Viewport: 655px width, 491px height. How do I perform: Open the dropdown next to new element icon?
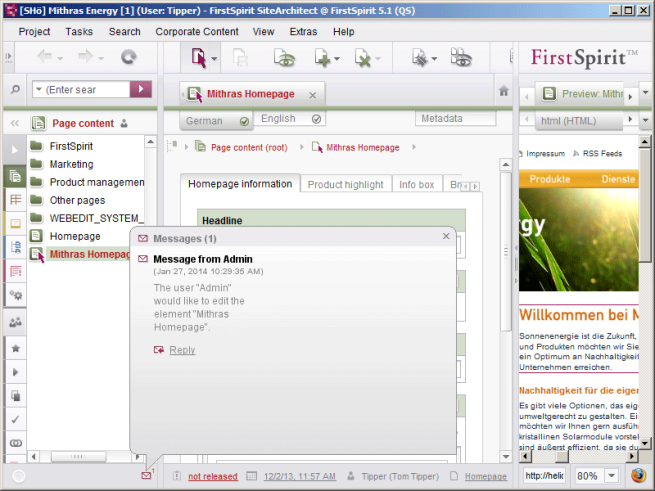coord(336,59)
